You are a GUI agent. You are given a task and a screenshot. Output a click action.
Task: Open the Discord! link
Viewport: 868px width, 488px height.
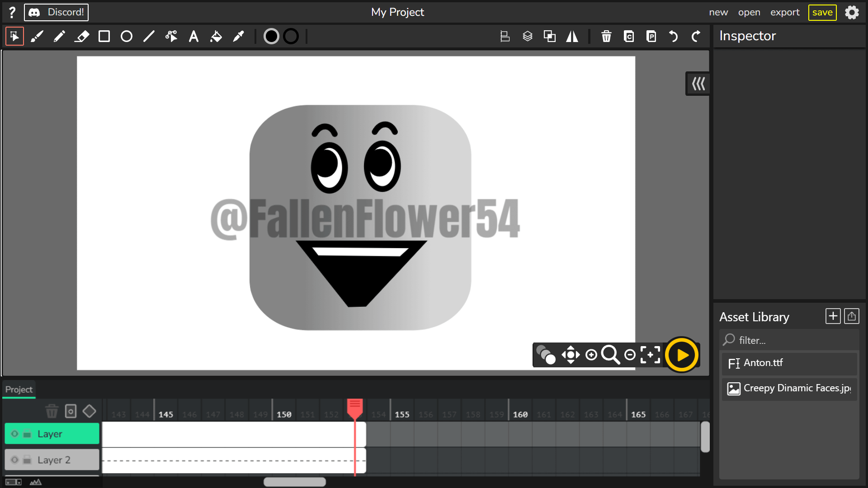[57, 12]
